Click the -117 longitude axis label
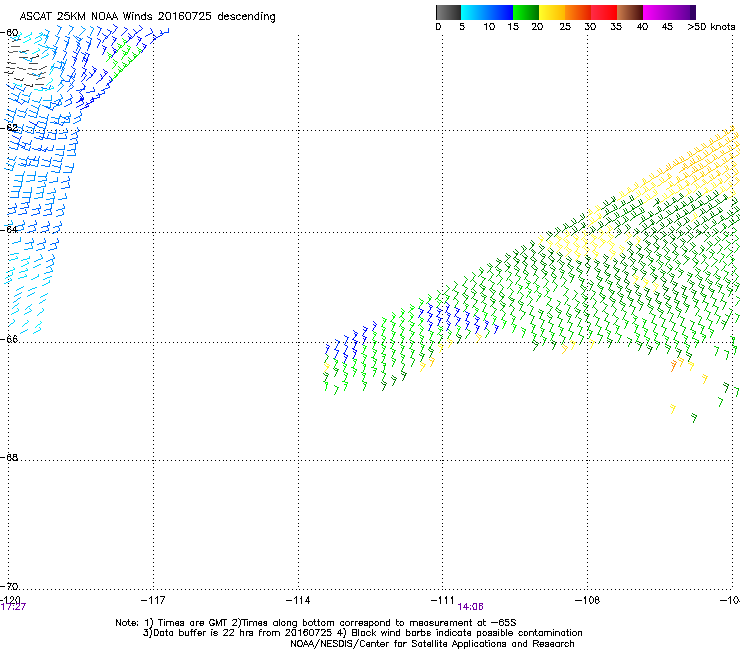 pyautogui.click(x=153, y=600)
